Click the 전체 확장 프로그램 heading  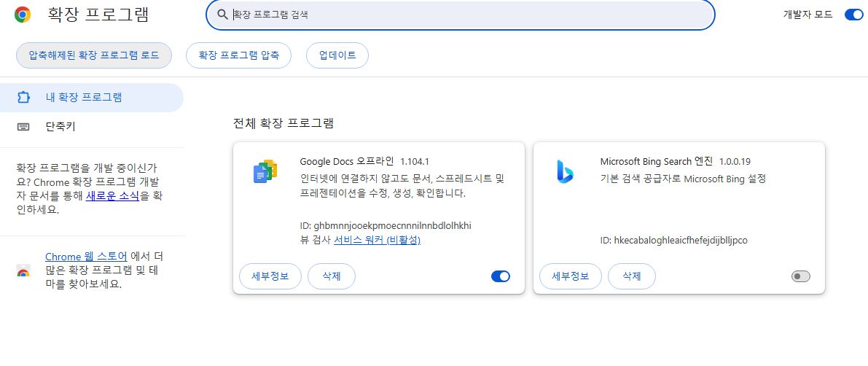coord(284,123)
